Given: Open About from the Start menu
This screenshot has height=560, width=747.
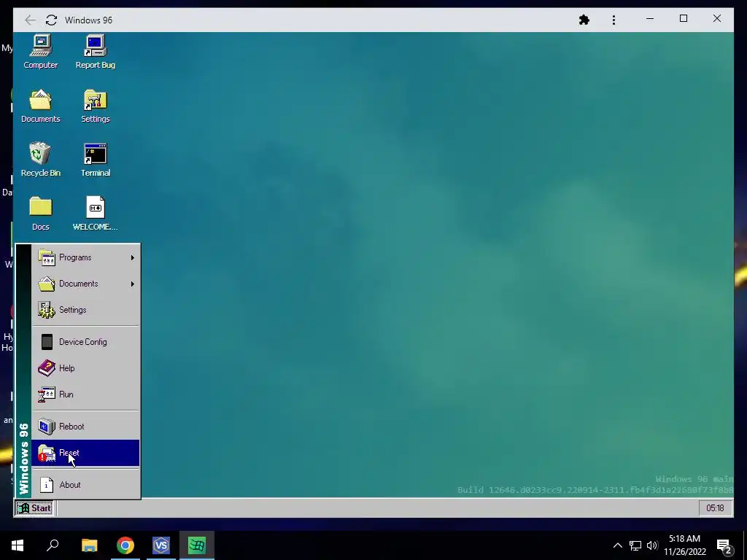Looking at the screenshot, I should pos(86,485).
